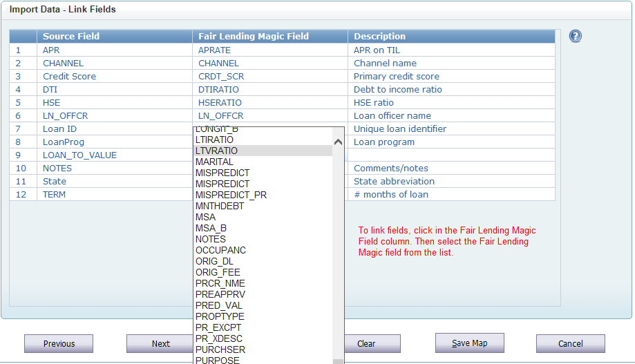Select LTIRATIO from the dropdown list
This screenshot has width=635, height=364.
pos(263,140)
